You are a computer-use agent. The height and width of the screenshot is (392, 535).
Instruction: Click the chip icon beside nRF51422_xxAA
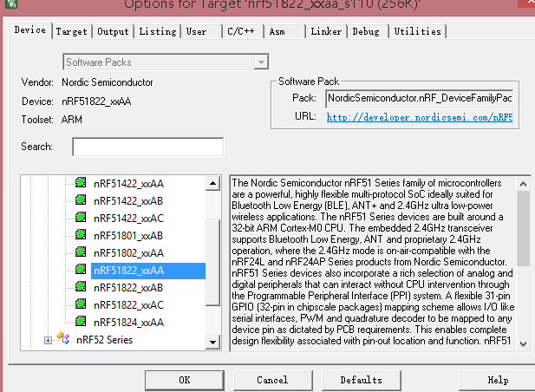click(x=81, y=182)
